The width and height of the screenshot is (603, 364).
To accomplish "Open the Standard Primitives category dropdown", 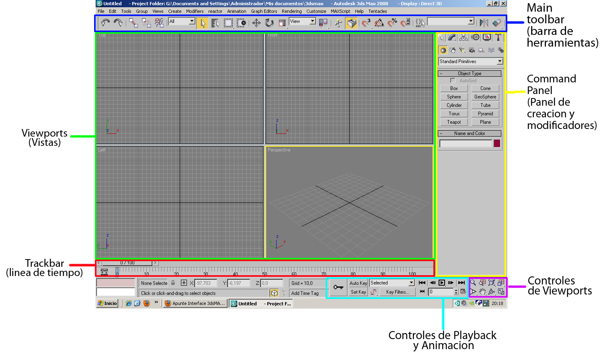I will [471, 61].
